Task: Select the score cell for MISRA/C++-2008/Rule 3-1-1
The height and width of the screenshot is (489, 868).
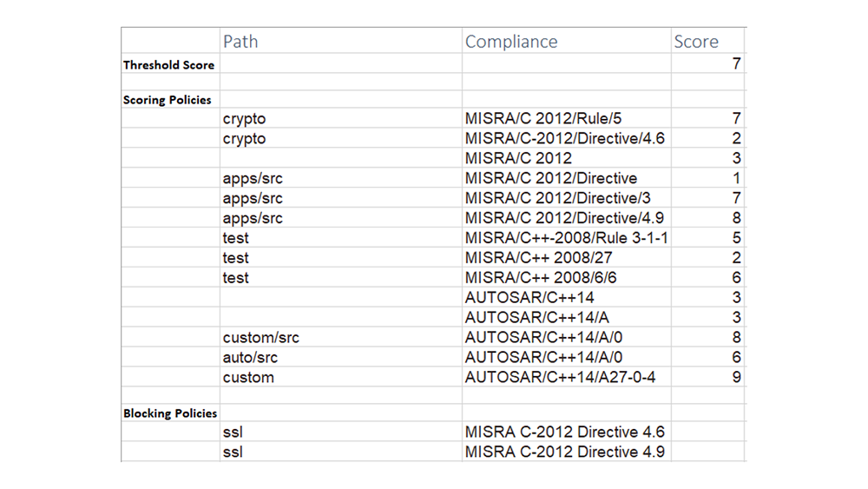Action: point(707,238)
